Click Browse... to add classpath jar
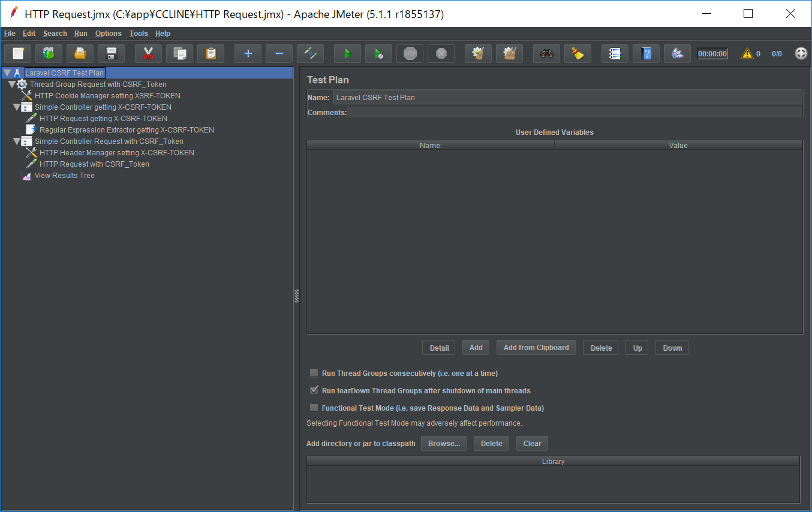Image resolution: width=812 pixels, height=512 pixels. pyautogui.click(x=444, y=444)
